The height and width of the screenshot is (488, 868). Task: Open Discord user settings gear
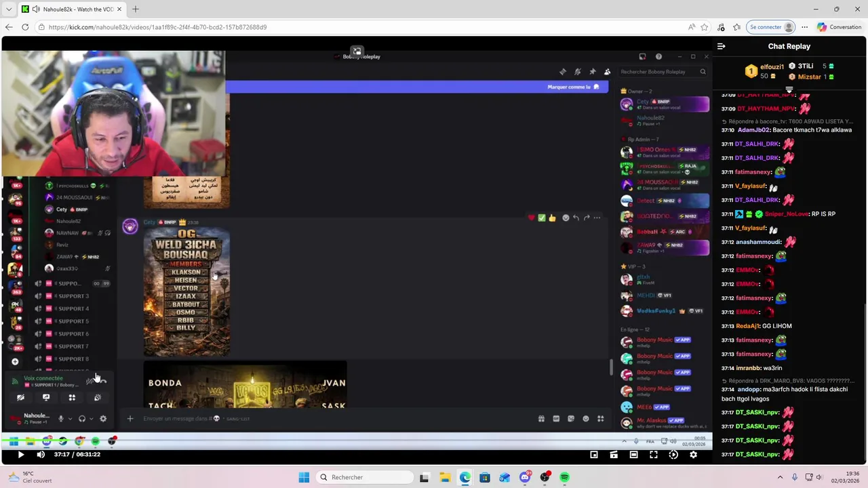(x=103, y=418)
